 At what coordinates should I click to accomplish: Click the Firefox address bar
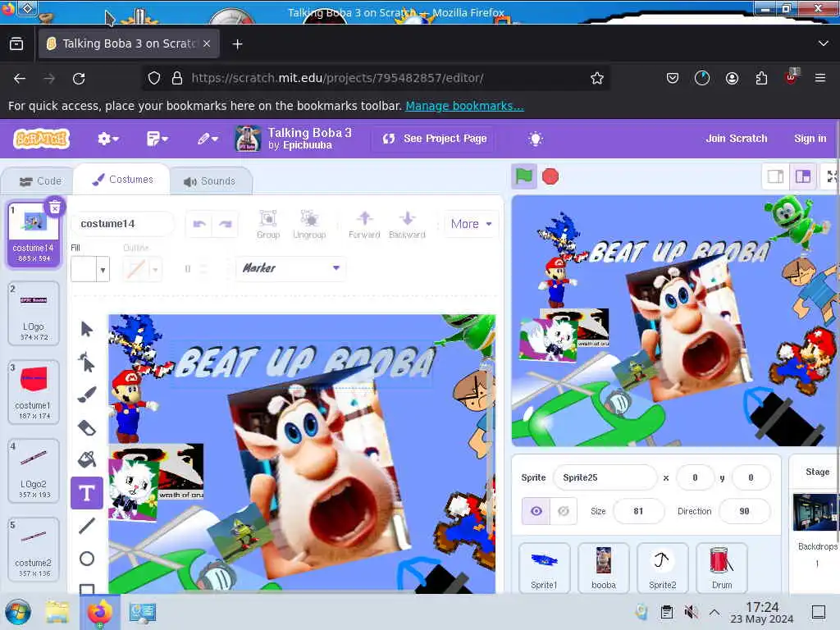point(375,78)
